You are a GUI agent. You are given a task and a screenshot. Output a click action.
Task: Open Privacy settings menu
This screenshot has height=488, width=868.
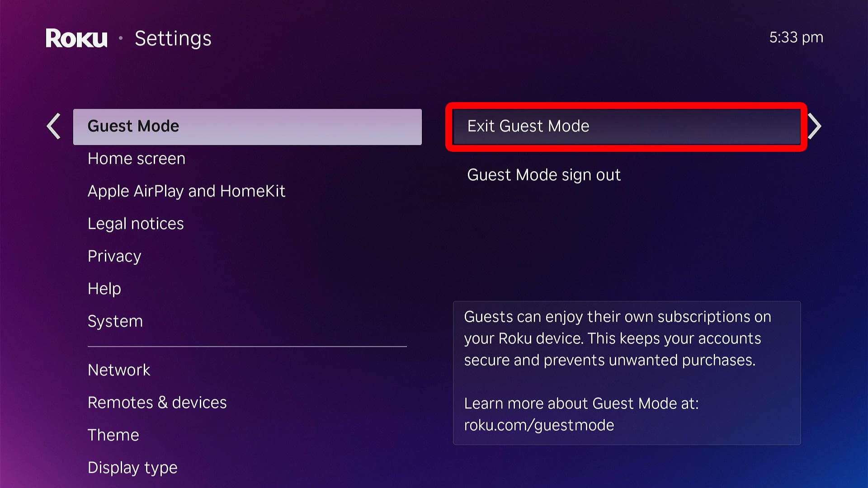[x=113, y=256]
